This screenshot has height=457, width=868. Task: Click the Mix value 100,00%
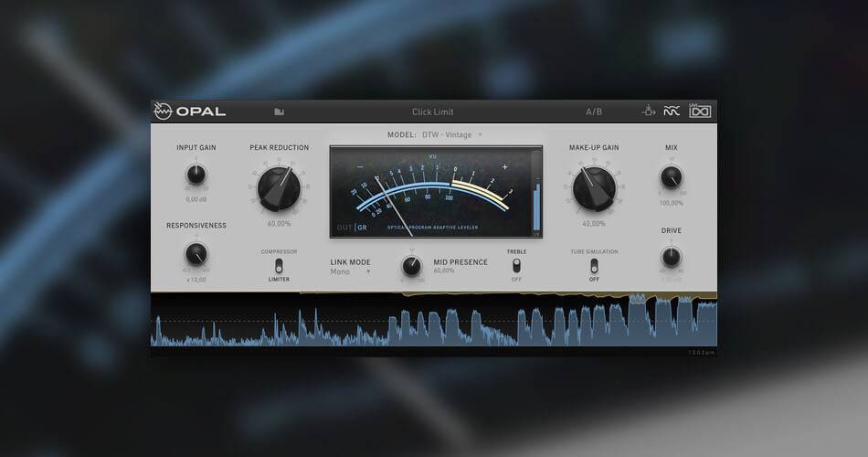click(x=671, y=203)
